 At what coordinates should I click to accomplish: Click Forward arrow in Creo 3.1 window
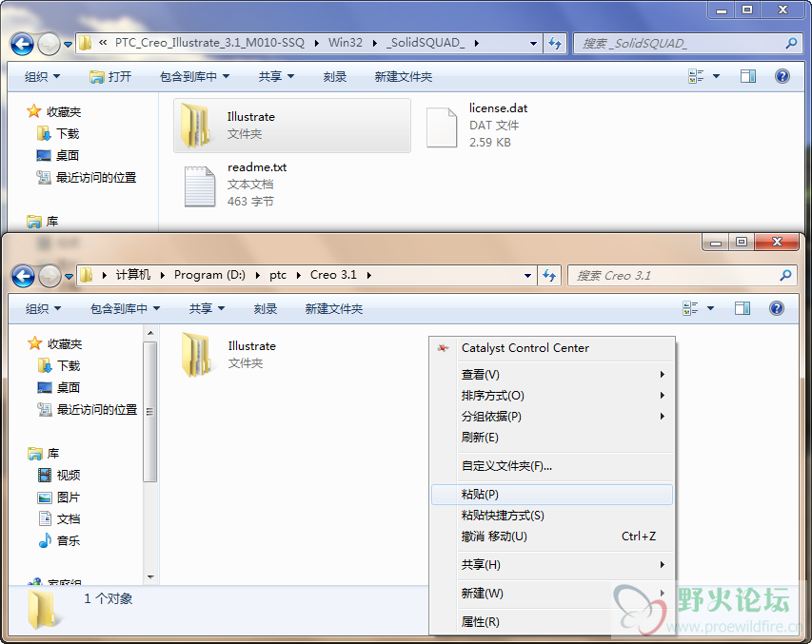50,276
